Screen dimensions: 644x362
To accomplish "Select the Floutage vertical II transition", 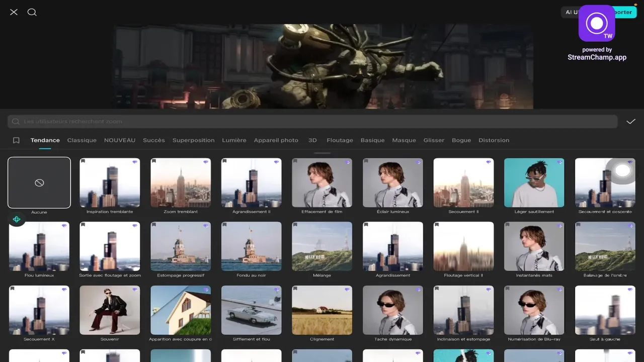I will point(463,246).
